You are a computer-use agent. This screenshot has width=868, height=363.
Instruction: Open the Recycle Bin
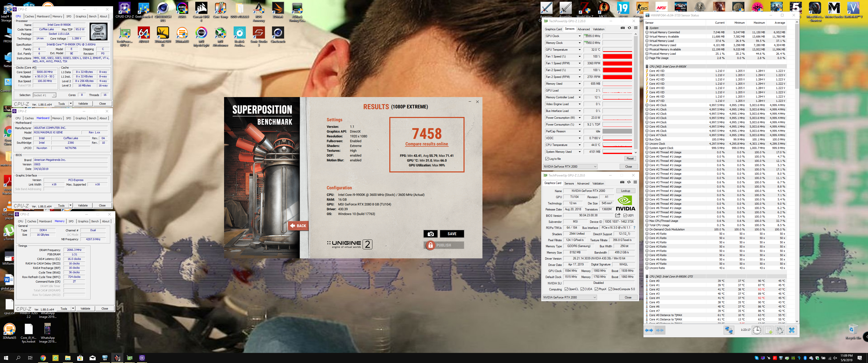853,332
